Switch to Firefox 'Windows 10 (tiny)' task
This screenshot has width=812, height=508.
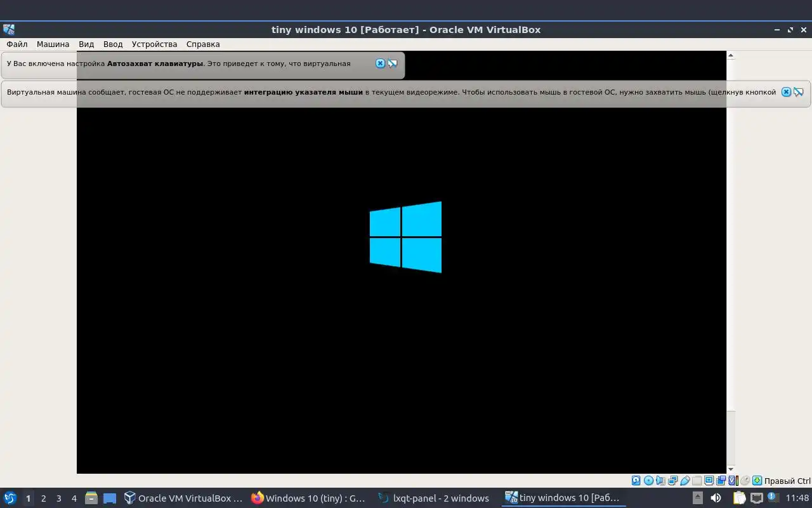308,498
